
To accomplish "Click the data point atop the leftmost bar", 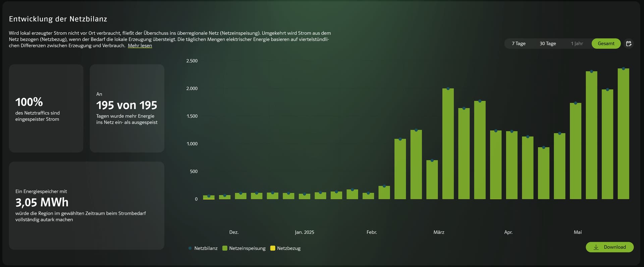I will (209, 196).
